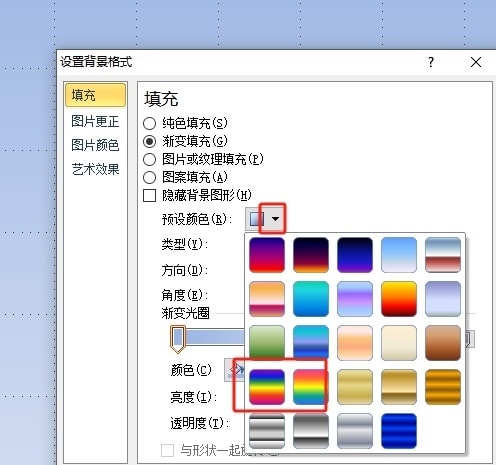Screen dimensions: 496x465
Task: Click the 渐变光圈 gradient bar
Action: click(x=215, y=337)
